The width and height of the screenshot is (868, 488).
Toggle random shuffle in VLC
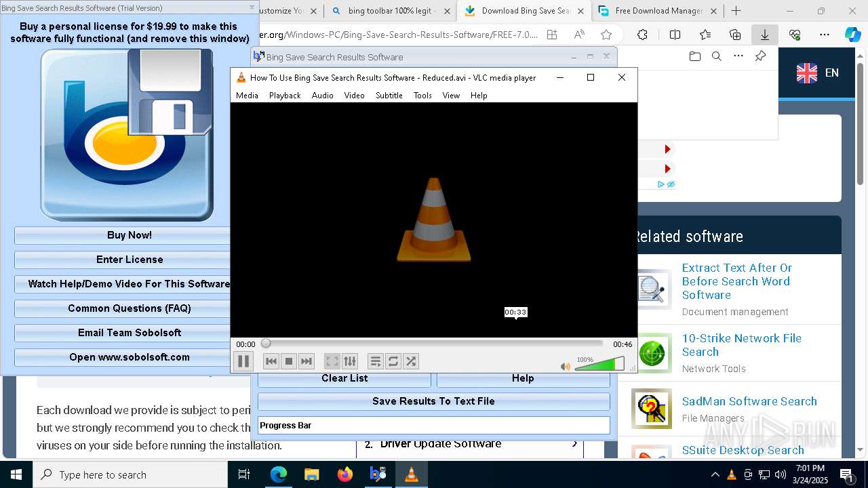tap(411, 361)
